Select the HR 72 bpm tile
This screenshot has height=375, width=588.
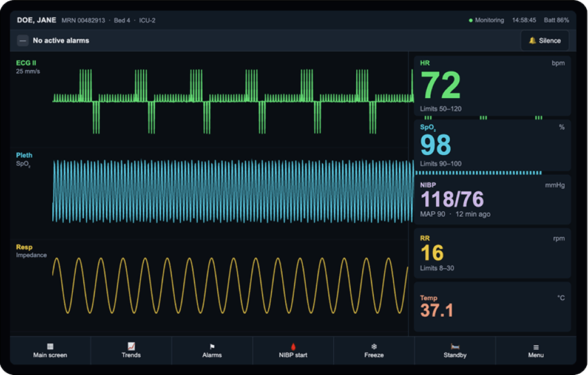[x=492, y=86]
